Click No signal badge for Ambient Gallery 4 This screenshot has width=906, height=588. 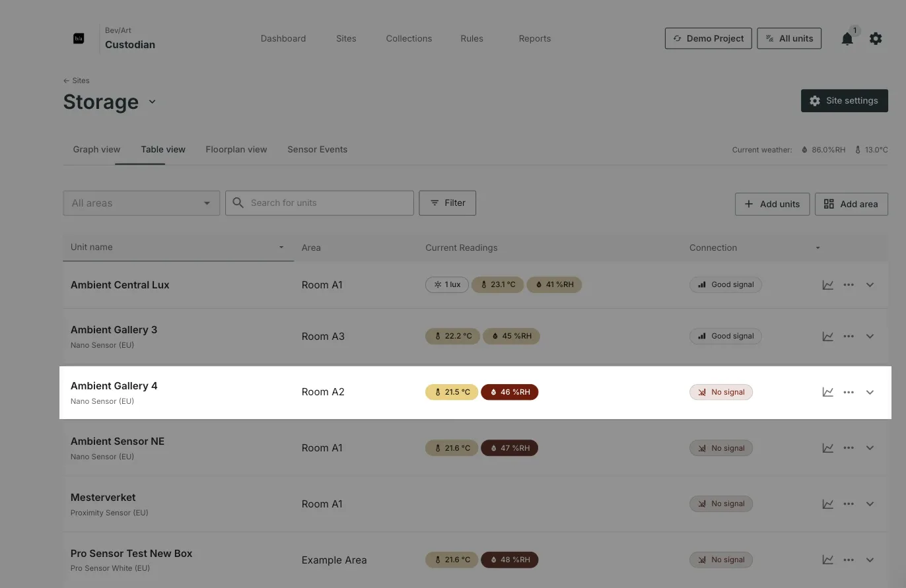(721, 392)
